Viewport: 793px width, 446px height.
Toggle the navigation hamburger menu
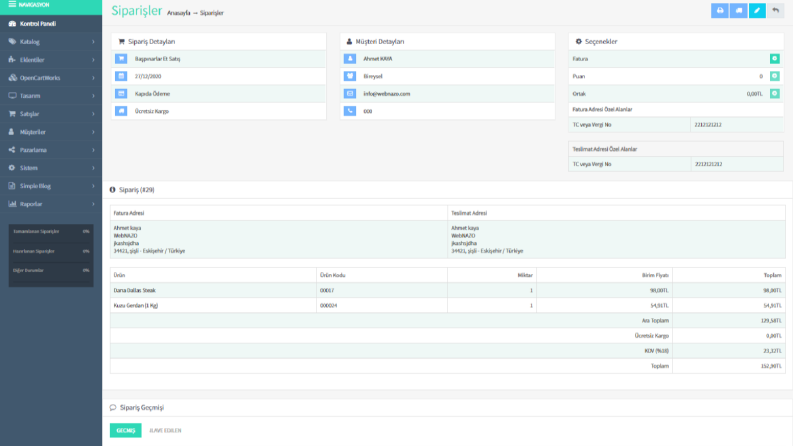tap(12, 5)
